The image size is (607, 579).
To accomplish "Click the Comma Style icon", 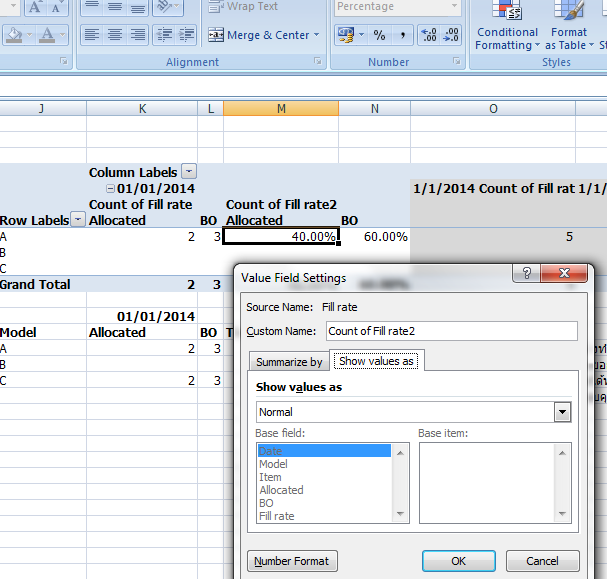I will pos(402,35).
